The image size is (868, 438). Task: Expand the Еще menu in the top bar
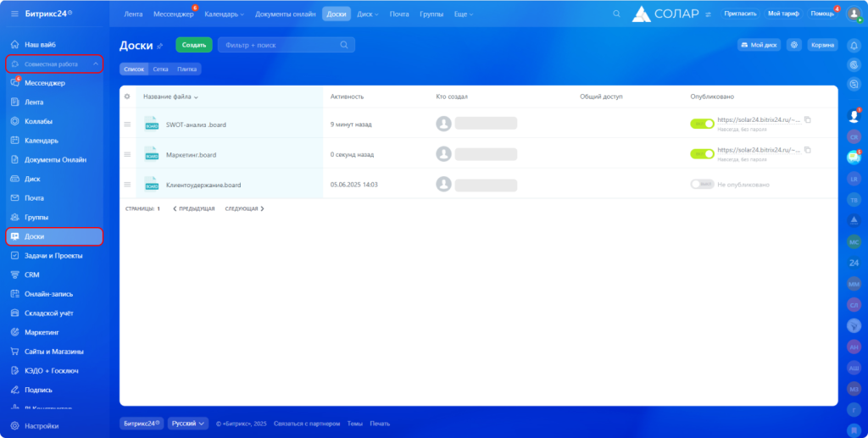462,14
